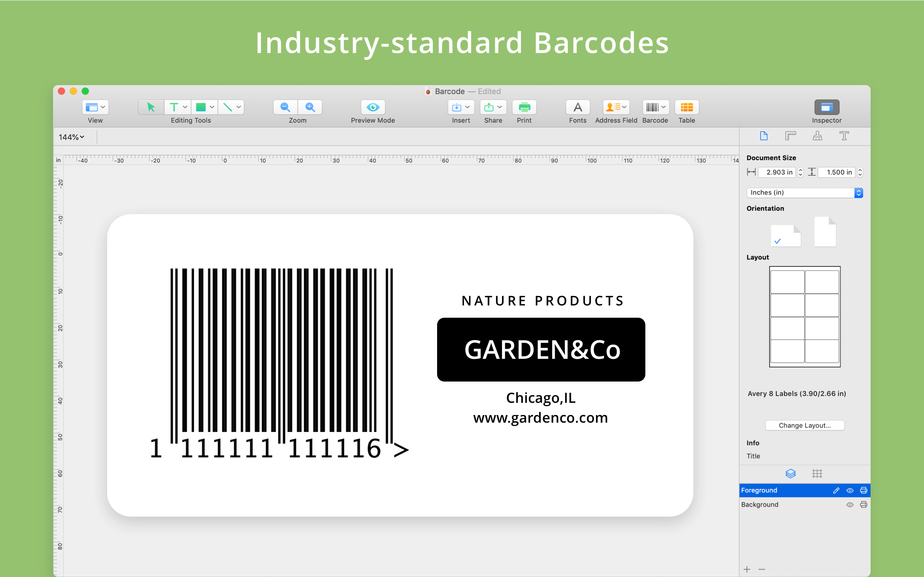Open the Appearance brush tab in Inspector
This screenshot has height=577, width=924.
(817, 136)
